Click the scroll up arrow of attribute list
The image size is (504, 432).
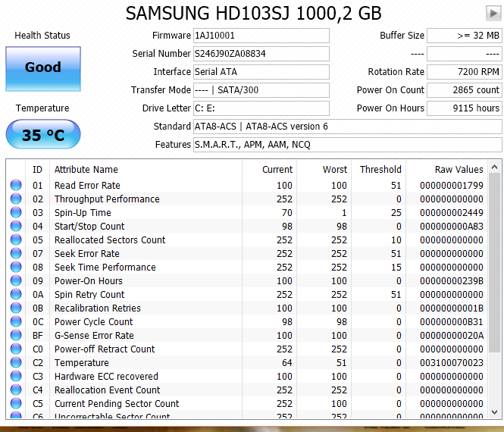494,167
